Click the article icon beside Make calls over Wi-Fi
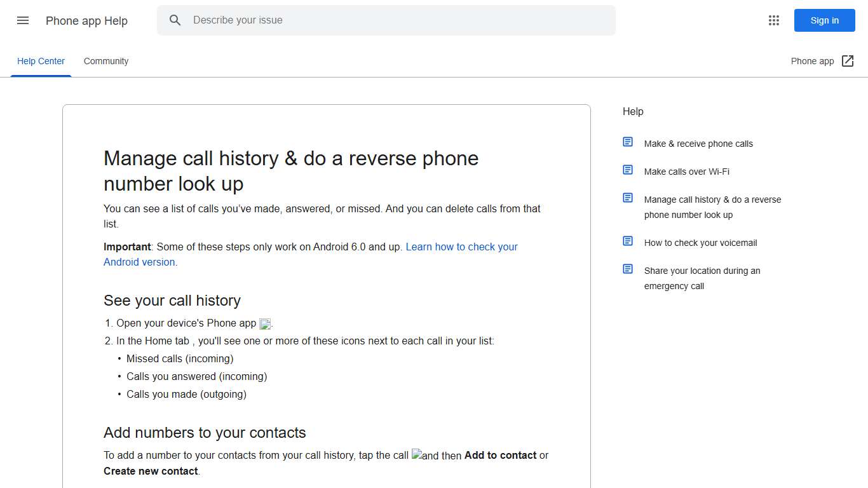The image size is (868, 488). [x=628, y=170]
